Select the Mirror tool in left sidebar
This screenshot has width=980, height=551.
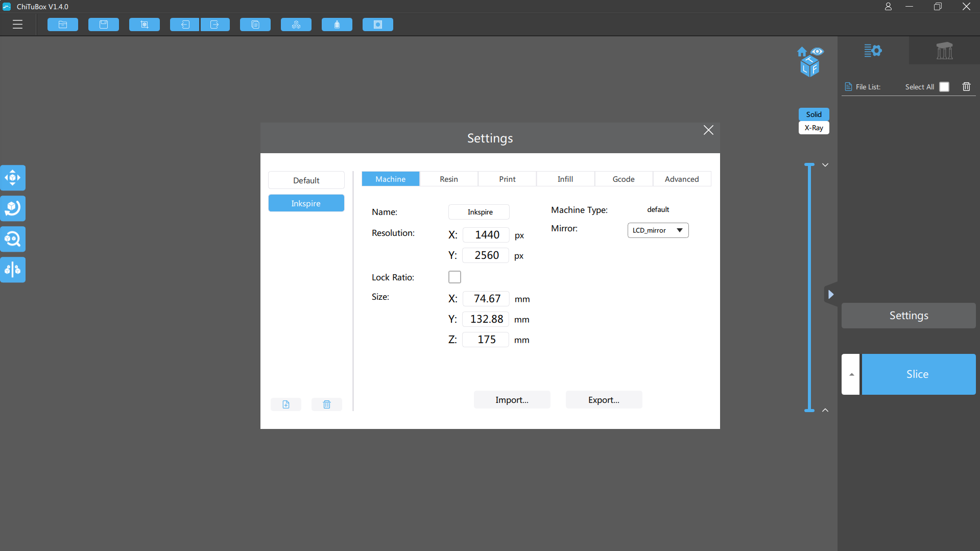13,270
